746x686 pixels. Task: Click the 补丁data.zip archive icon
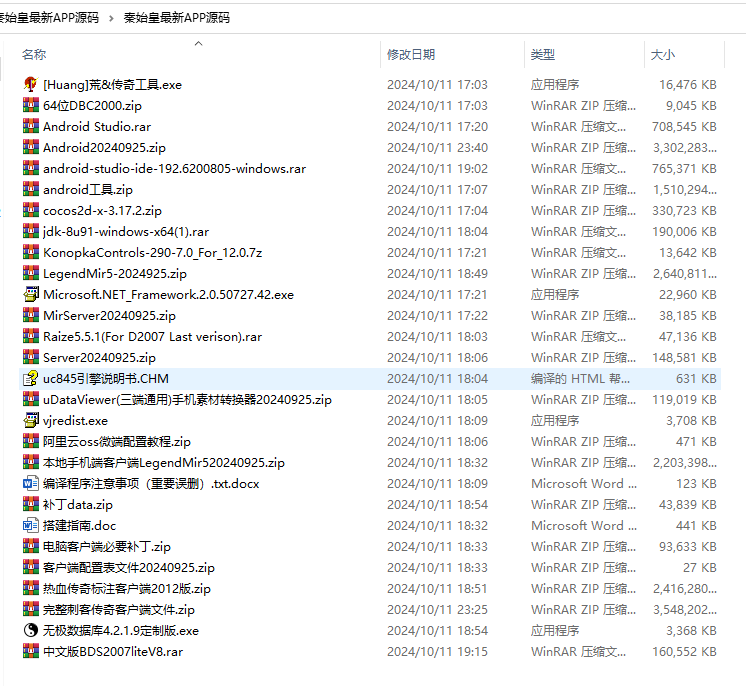(x=31, y=504)
